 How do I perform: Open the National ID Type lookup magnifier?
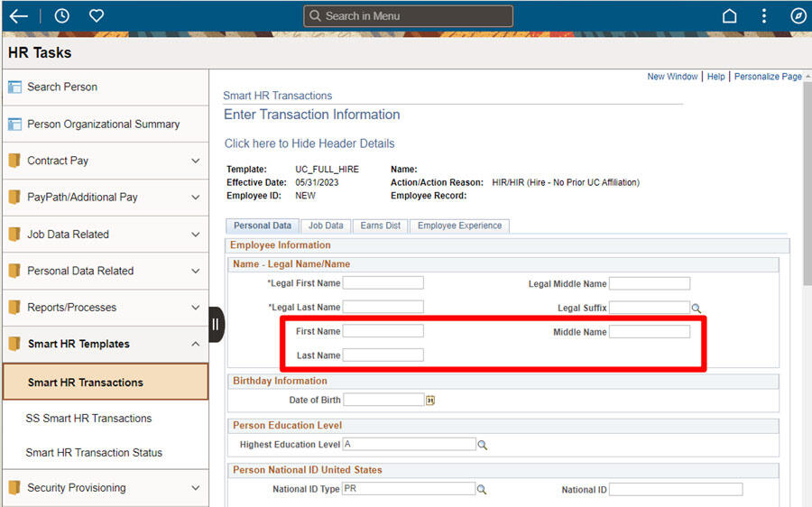(x=482, y=489)
